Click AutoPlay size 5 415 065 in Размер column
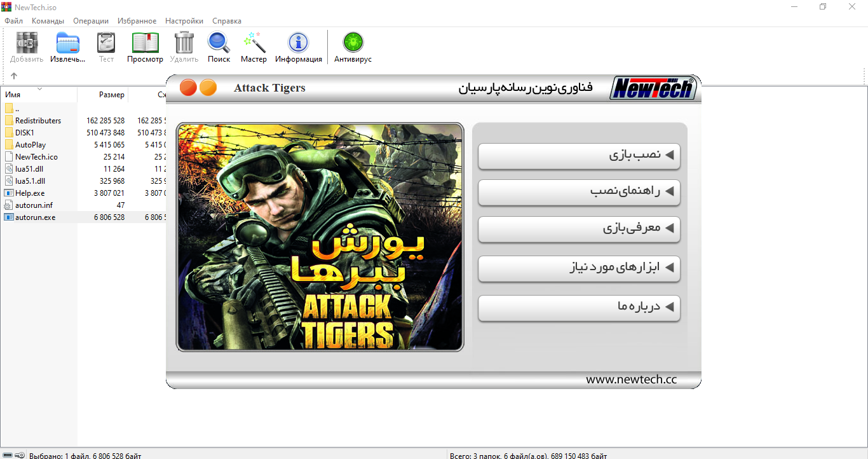 coord(108,145)
